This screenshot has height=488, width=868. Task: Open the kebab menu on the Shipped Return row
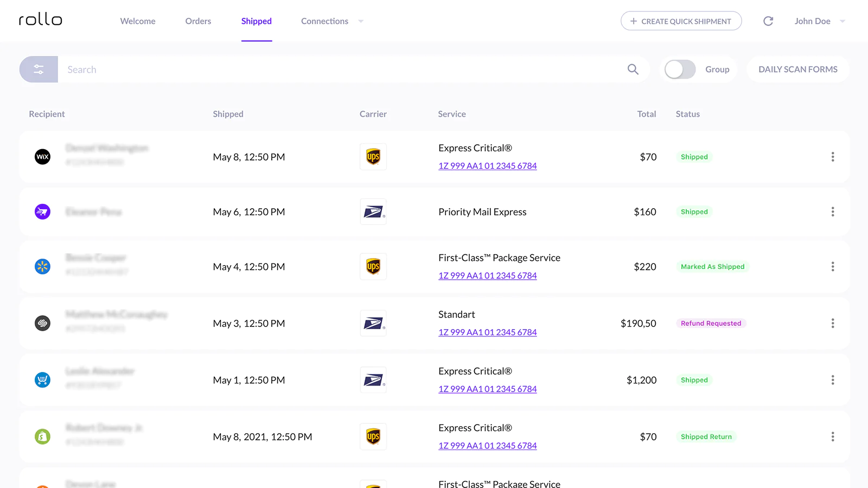(x=833, y=436)
